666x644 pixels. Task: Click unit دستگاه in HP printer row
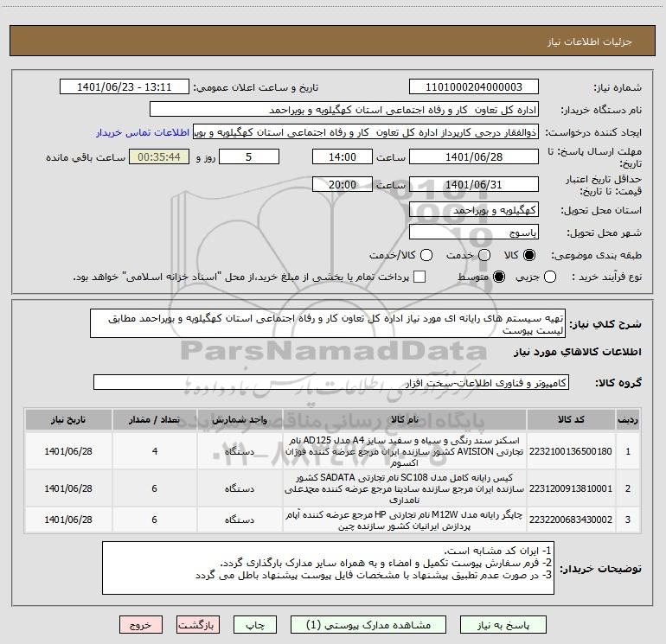coord(240,520)
